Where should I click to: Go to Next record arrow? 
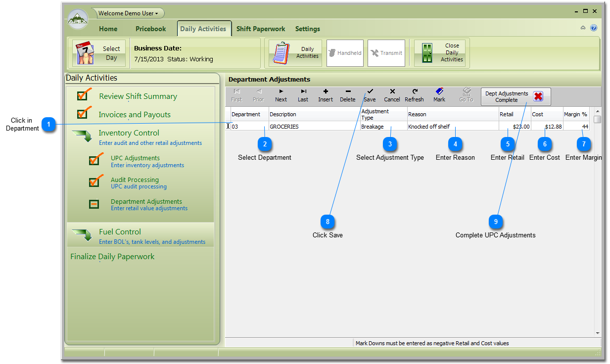(281, 92)
